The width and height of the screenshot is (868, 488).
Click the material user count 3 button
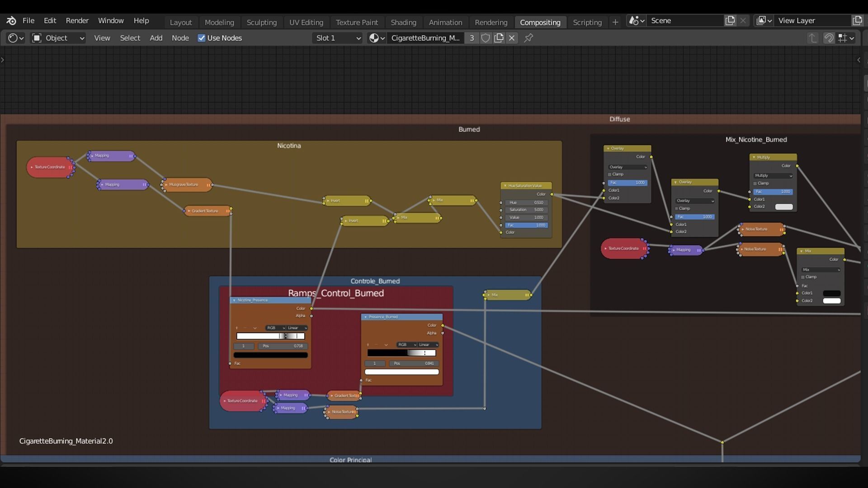(472, 38)
